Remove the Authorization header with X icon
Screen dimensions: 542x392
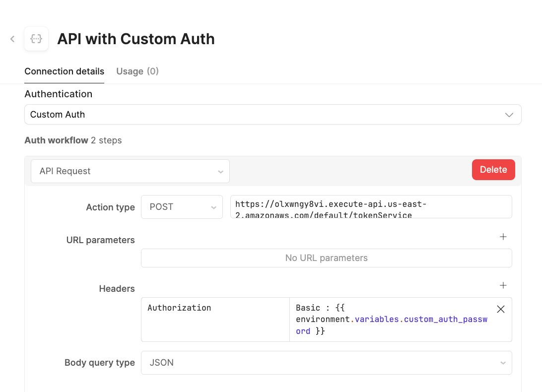[x=500, y=309]
